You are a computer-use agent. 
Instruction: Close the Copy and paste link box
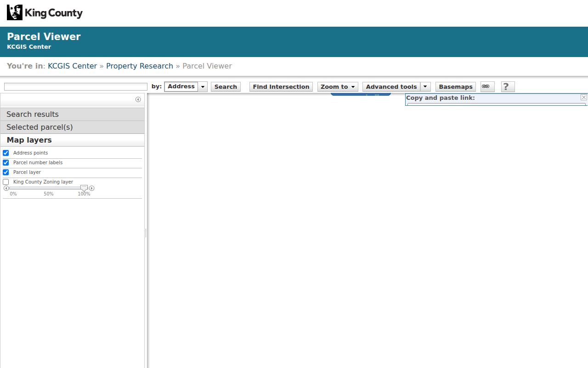(584, 97)
